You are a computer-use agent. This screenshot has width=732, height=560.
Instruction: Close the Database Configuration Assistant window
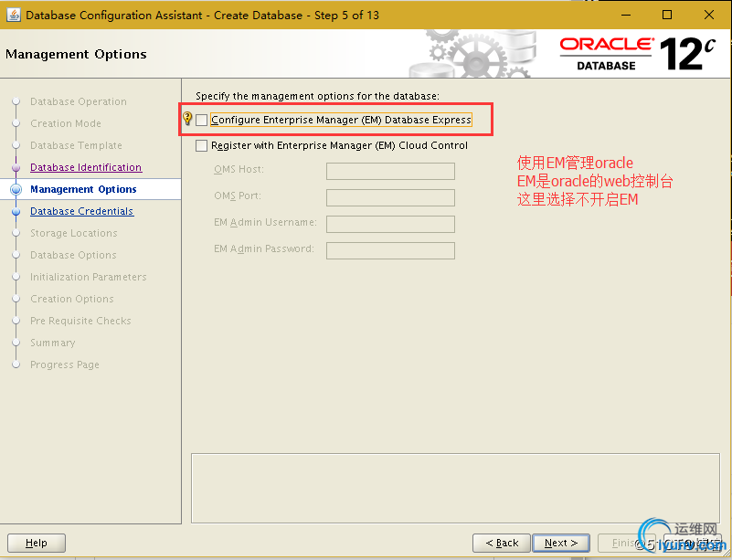708,15
